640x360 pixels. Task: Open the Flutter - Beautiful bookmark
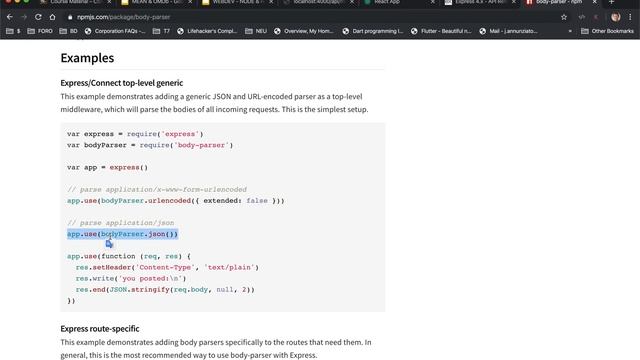(x=441, y=31)
